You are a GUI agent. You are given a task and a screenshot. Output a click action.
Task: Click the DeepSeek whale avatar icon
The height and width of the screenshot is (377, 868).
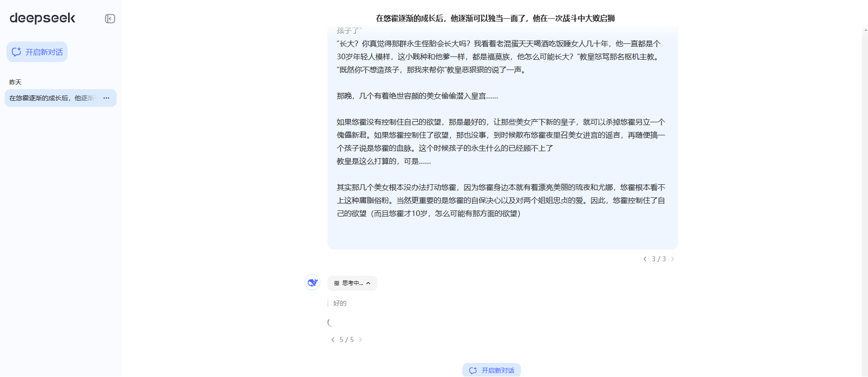pyautogui.click(x=312, y=282)
